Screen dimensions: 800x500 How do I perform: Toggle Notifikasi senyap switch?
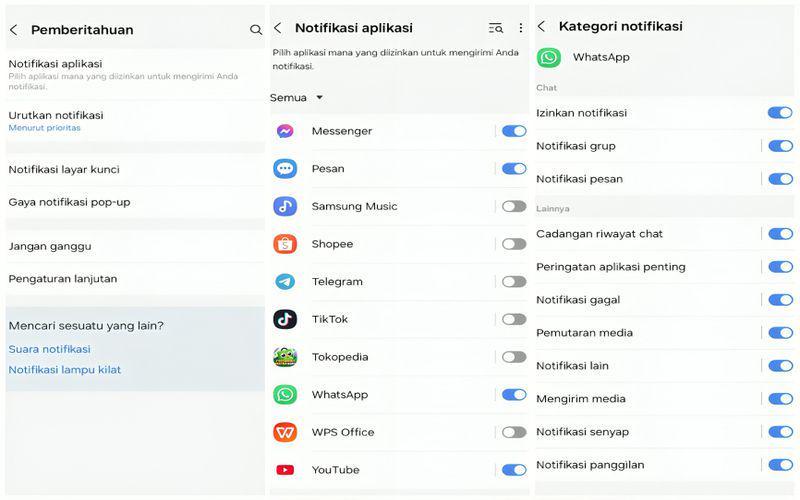[780, 432]
